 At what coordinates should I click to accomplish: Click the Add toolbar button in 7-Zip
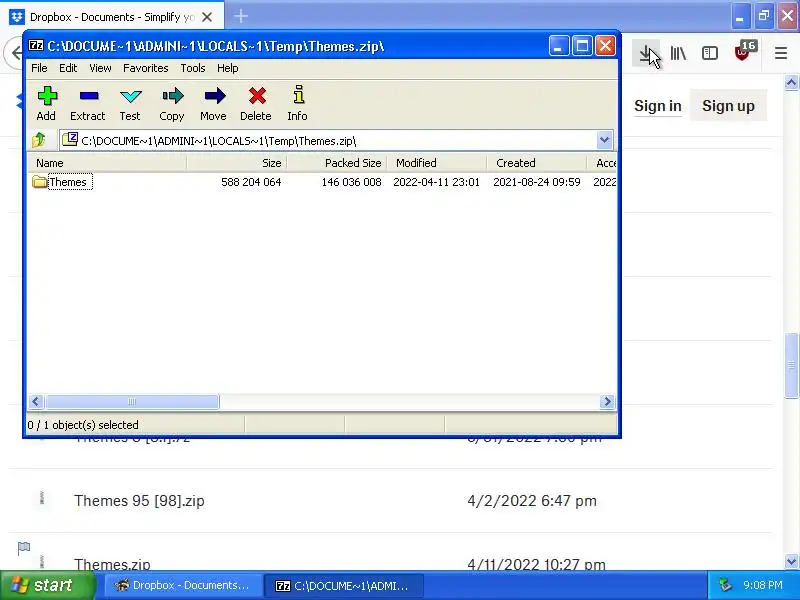46,104
